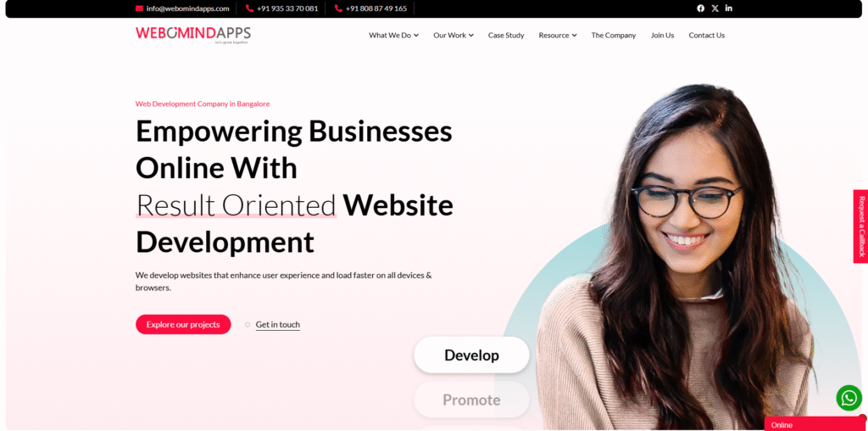Open the Resource dropdown menu
The image size is (868, 431).
[x=558, y=35]
